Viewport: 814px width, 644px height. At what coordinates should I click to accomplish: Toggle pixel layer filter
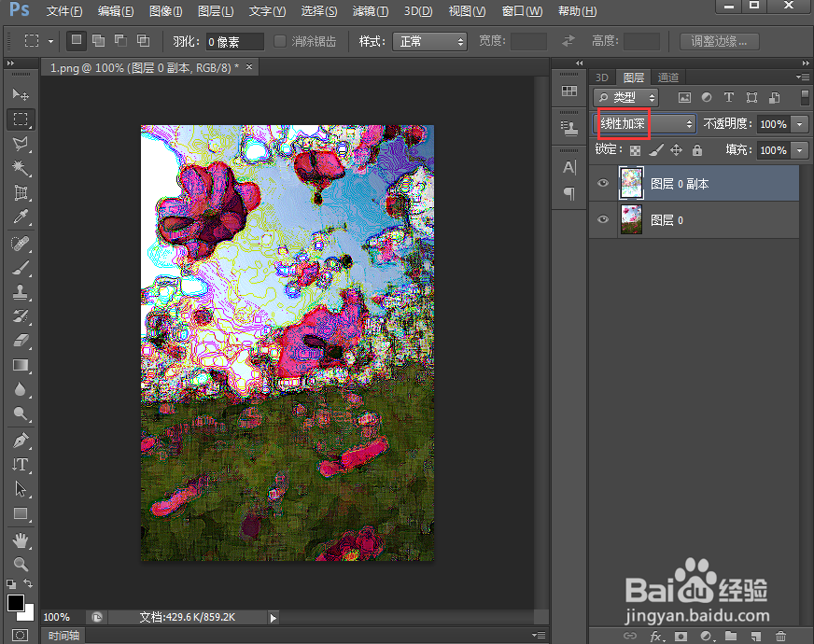coord(685,97)
